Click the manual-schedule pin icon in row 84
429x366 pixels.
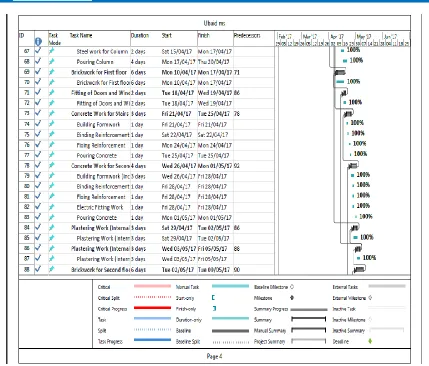(51, 228)
